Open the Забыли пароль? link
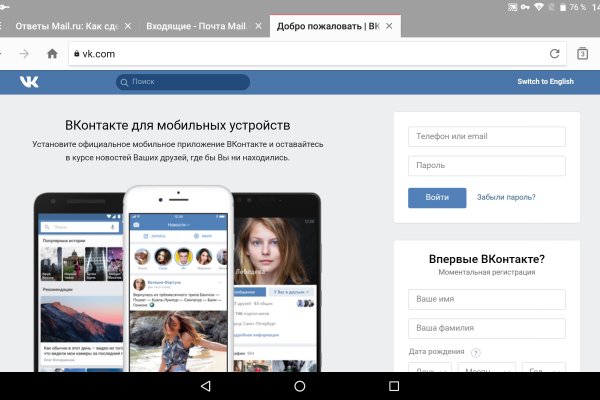The image size is (600, 400). (506, 198)
